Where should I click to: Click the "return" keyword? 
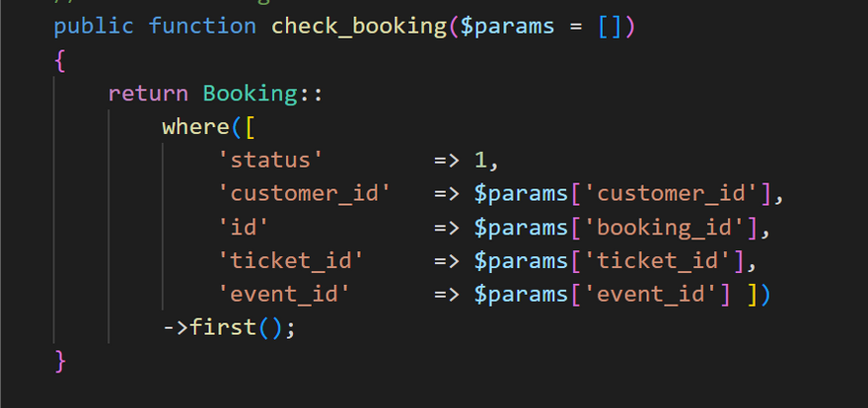click(148, 94)
